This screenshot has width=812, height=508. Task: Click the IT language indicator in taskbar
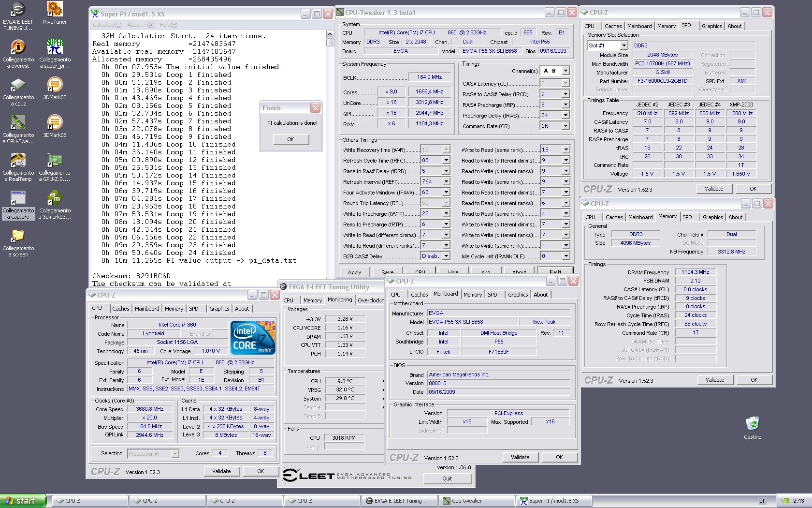[x=762, y=501]
